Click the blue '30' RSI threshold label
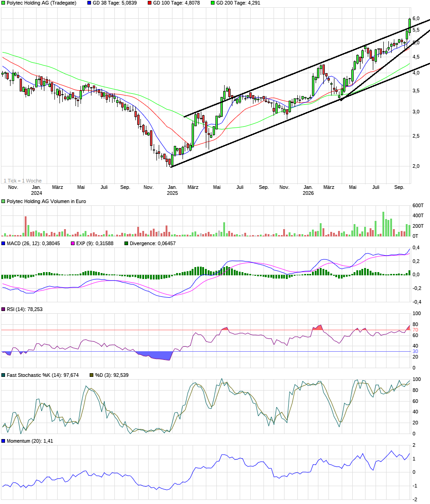 (x=415, y=352)
